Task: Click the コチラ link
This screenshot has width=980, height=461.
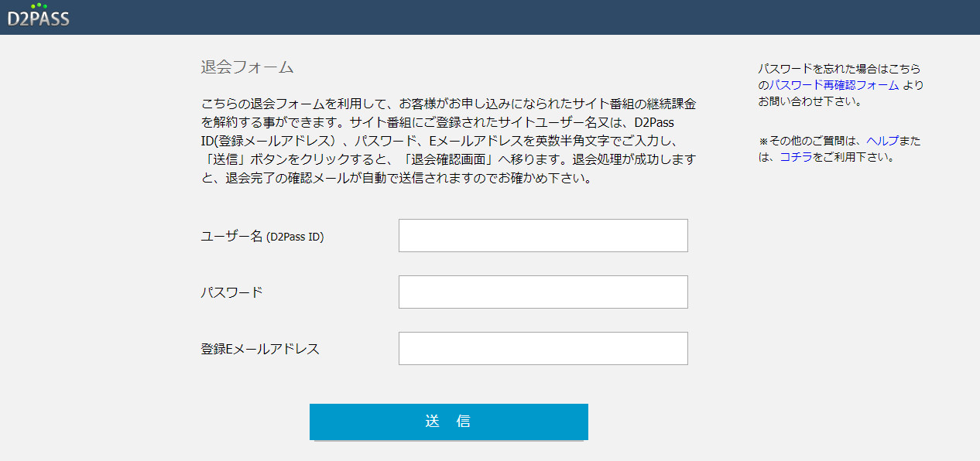Action: tap(796, 157)
